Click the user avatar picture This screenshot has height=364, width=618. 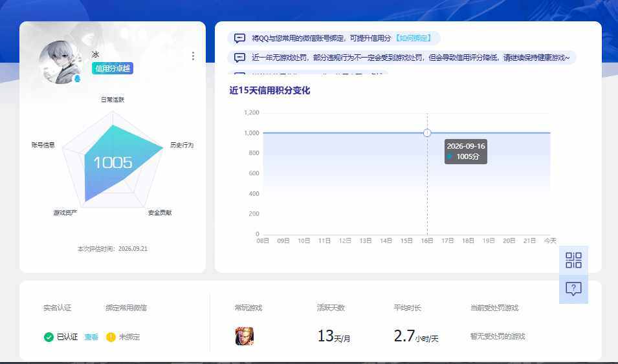click(61, 62)
